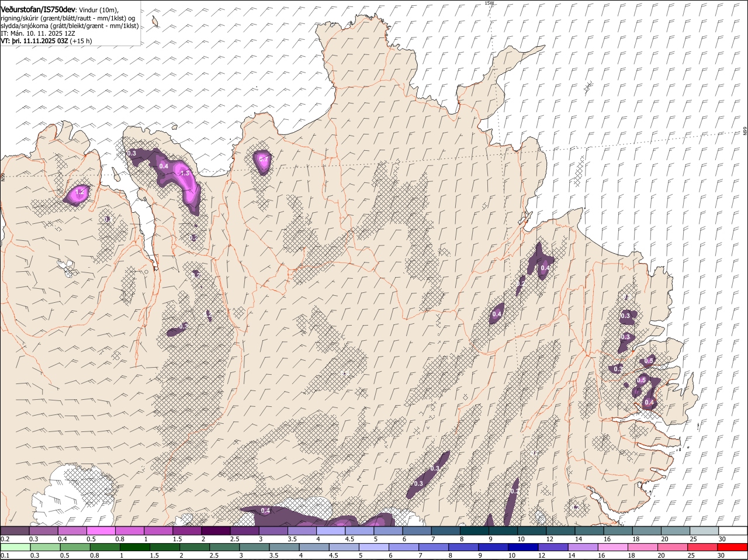Click the light gray swatch at 25 in the upper legend

coord(705,530)
